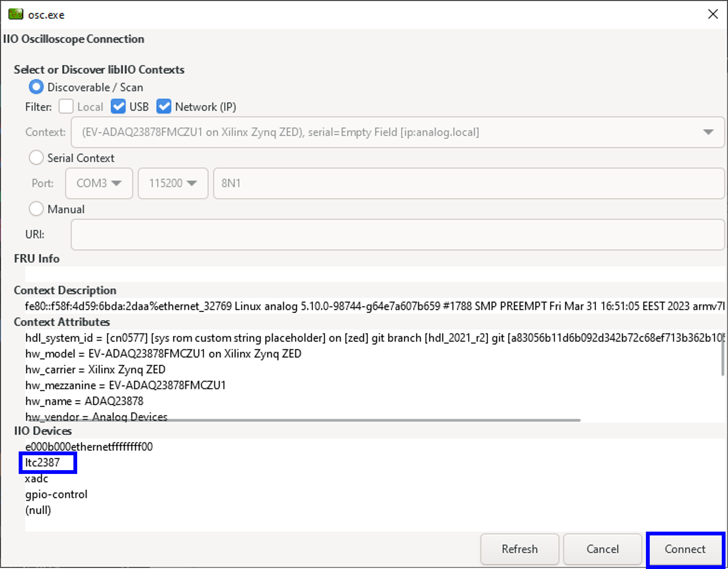
Task: Click the hdl_system_id attribute line
Action: pos(373,338)
